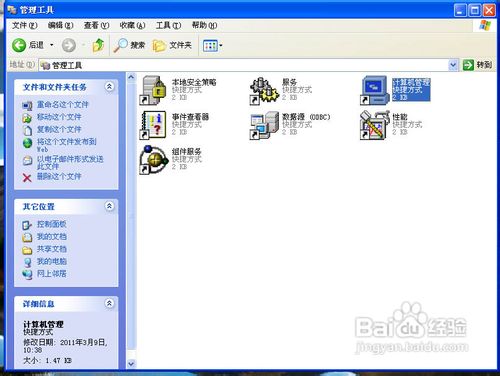Click the 网上邻居 network icon
This screenshot has height=376, width=500.
tap(27, 274)
